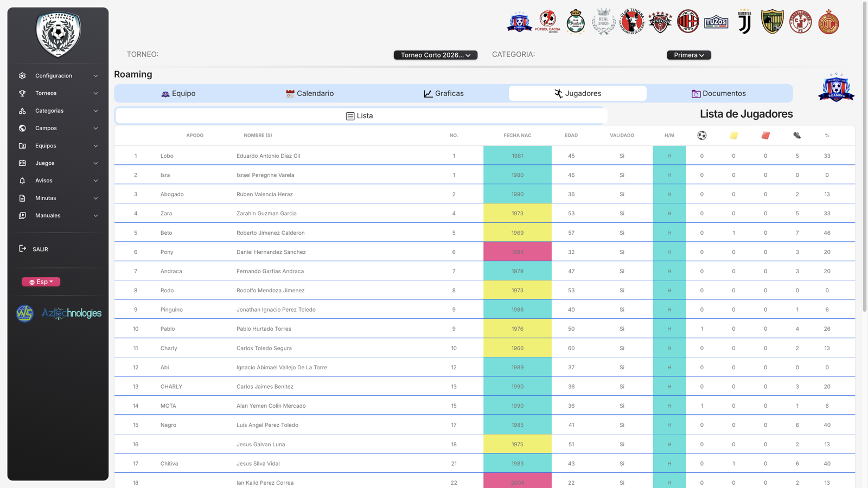This screenshot has width=868, height=488.
Task: Click the red card column header
Action: tap(765, 136)
